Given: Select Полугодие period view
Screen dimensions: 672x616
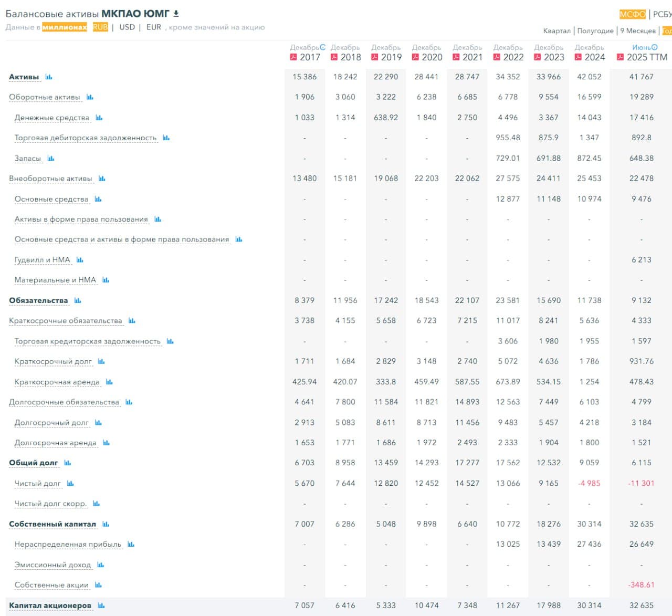Looking at the screenshot, I should [x=595, y=31].
